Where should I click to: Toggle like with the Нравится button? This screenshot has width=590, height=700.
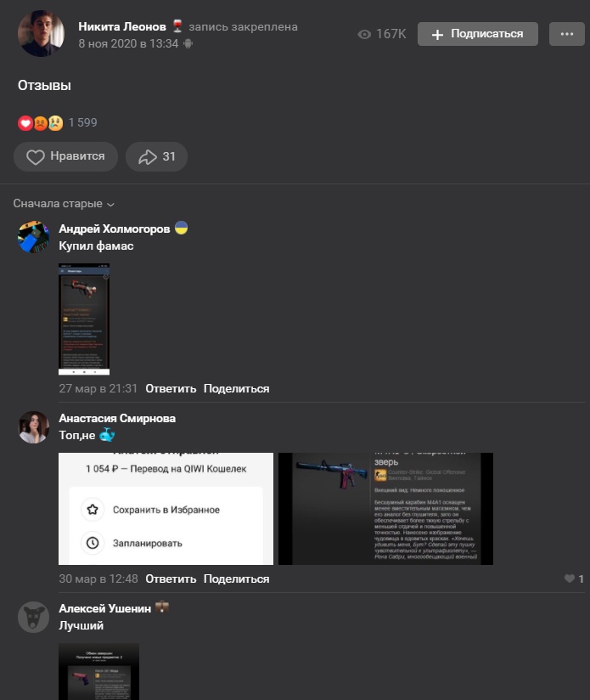[x=65, y=156]
